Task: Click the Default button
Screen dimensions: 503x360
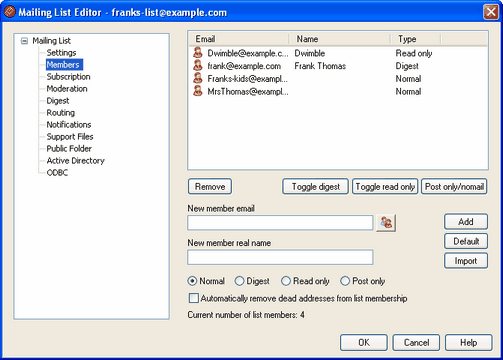Action: point(466,241)
